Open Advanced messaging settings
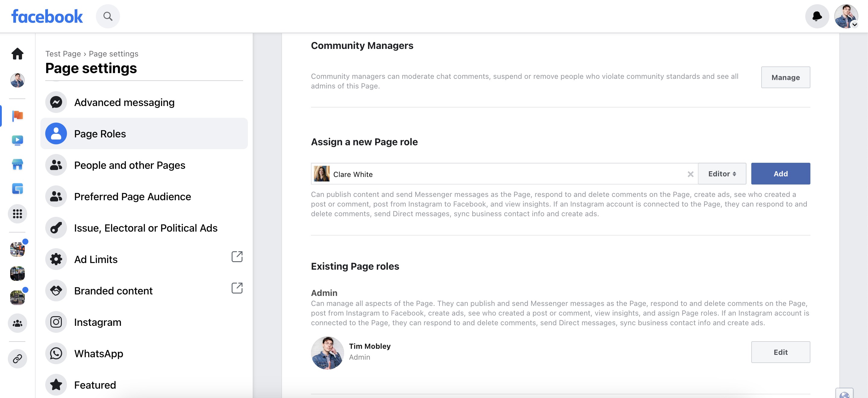This screenshot has width=868, height=398. (144, 102)
